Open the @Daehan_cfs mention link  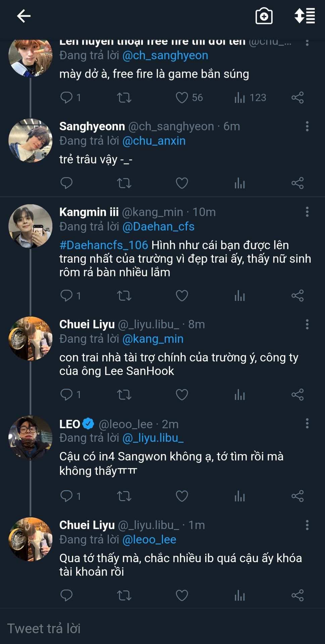[x=158, y=227]
